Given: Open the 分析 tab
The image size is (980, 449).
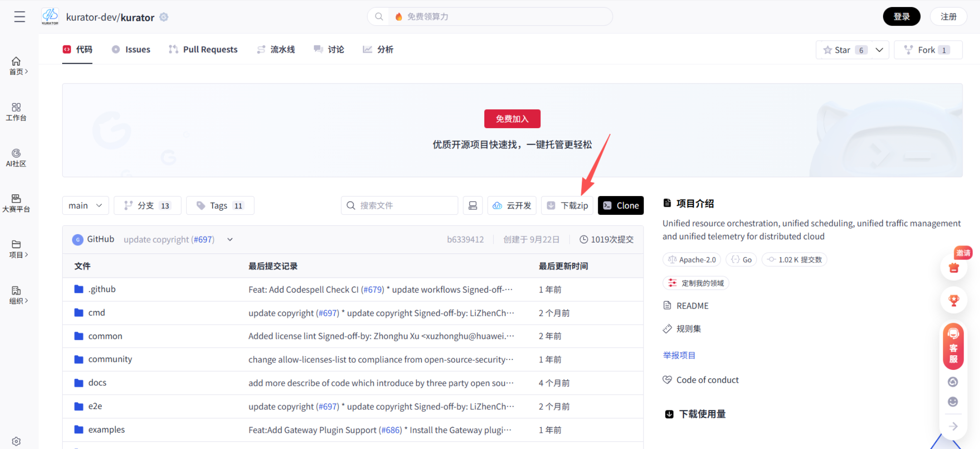Looking at the screenshot, I should click(378, 49).
